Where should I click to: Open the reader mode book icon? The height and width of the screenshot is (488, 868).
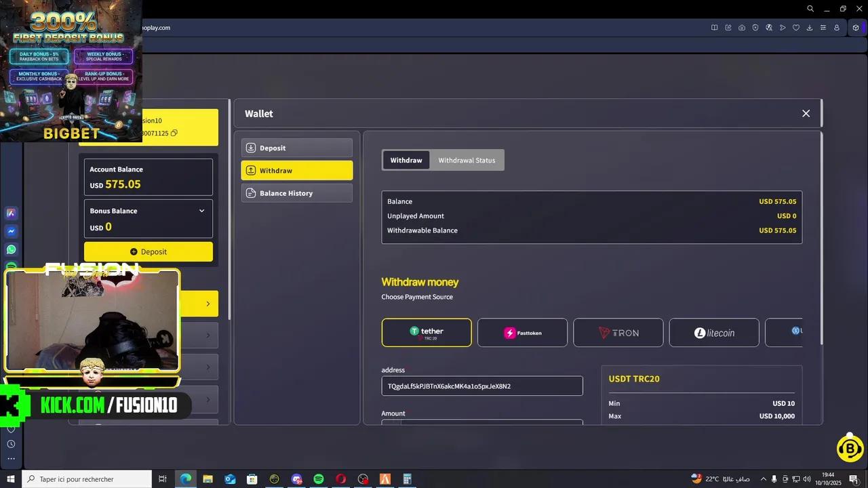coord(714,28)
